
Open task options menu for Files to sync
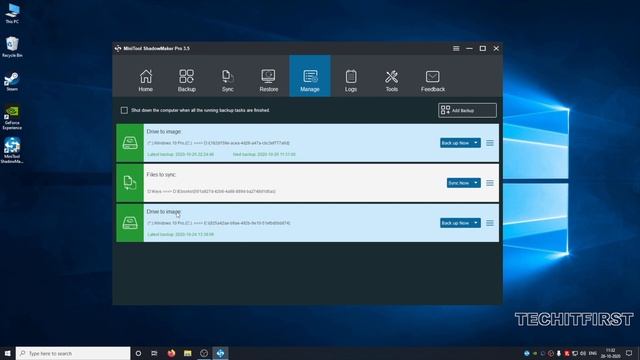coord(490,183)
